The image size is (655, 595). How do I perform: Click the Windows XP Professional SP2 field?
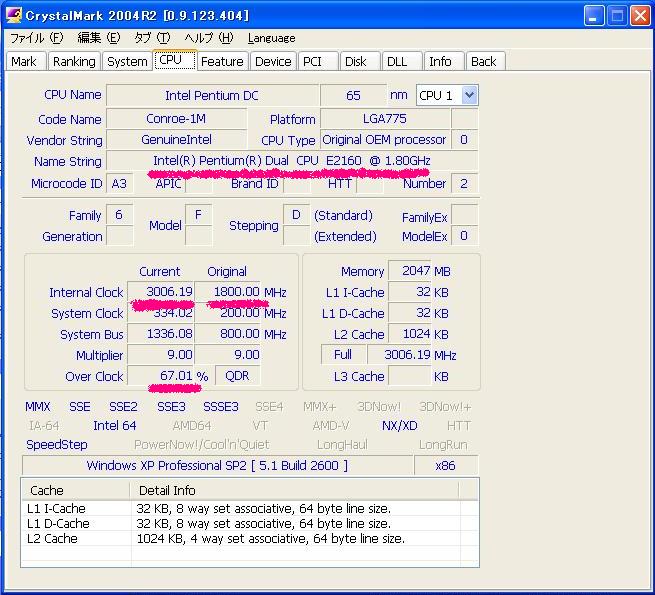[217, 465]
